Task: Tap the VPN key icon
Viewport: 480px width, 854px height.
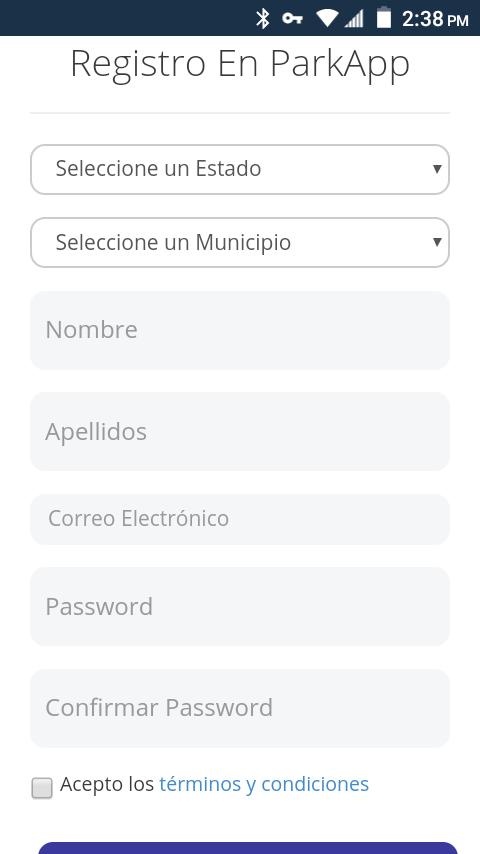Action: 292,19
